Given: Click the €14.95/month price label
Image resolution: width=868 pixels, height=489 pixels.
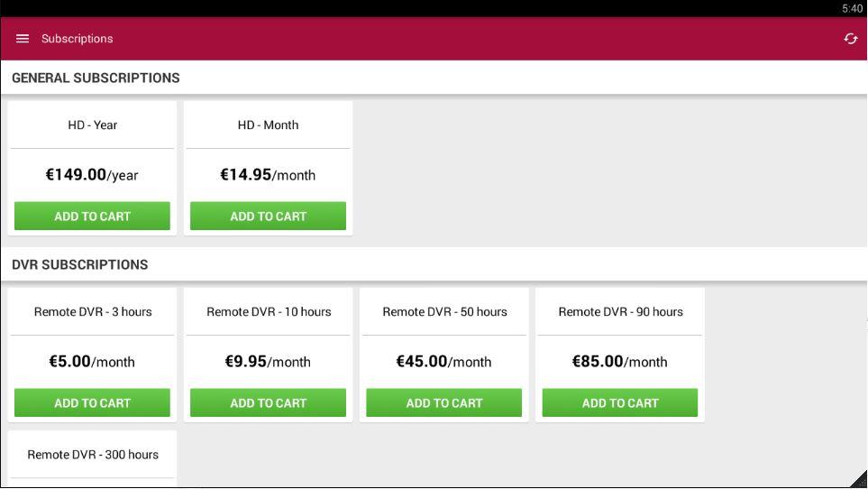Looking at the screenshot, I should [268, 175].
